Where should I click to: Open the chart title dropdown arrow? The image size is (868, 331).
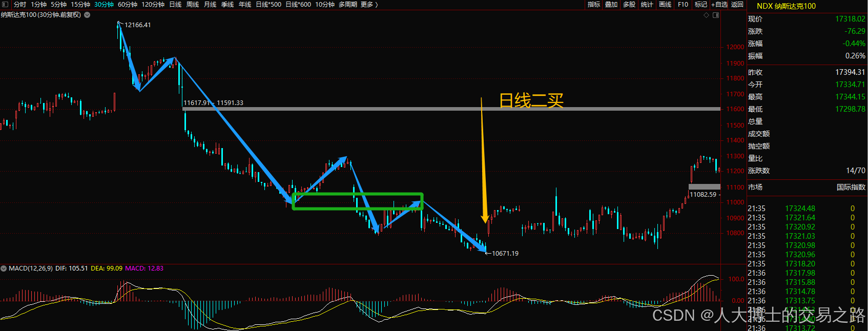[87, 15]
